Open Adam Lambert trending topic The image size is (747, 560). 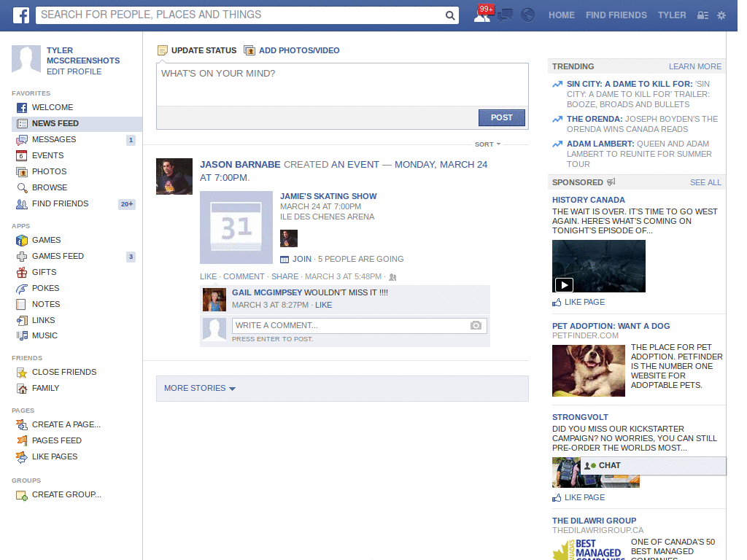point(600,144)
